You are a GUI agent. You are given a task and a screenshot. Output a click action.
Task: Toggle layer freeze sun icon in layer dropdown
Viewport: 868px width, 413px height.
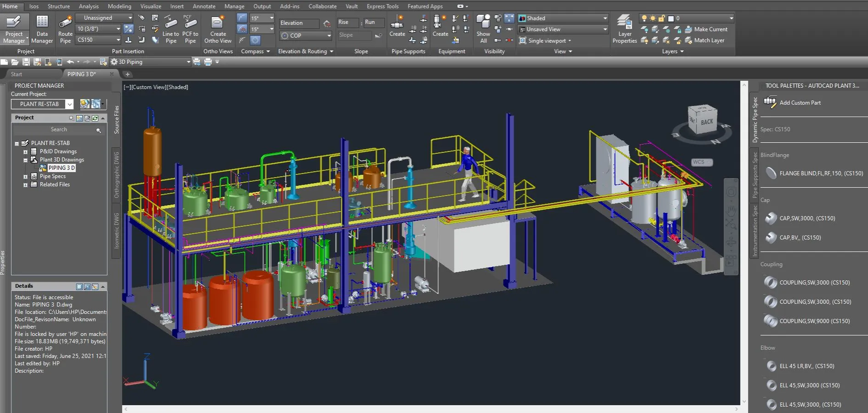click(653, 18)
